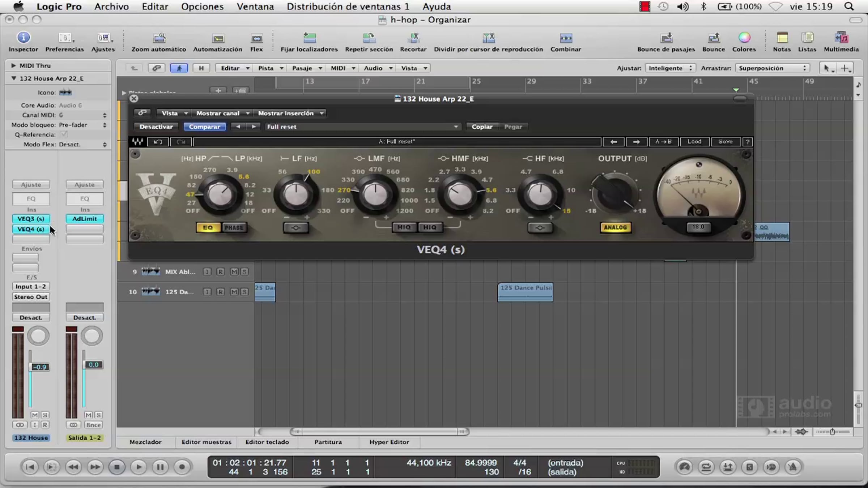Click the Flex toolbar icon
This screenshot has height=488, width=868.
pos(256,38)
